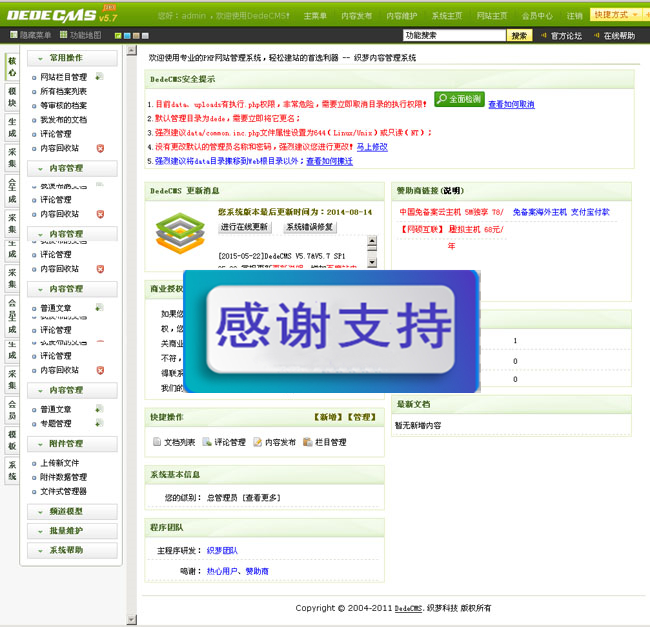Click the sidebar scrollbar up arrow

(131, 51)
